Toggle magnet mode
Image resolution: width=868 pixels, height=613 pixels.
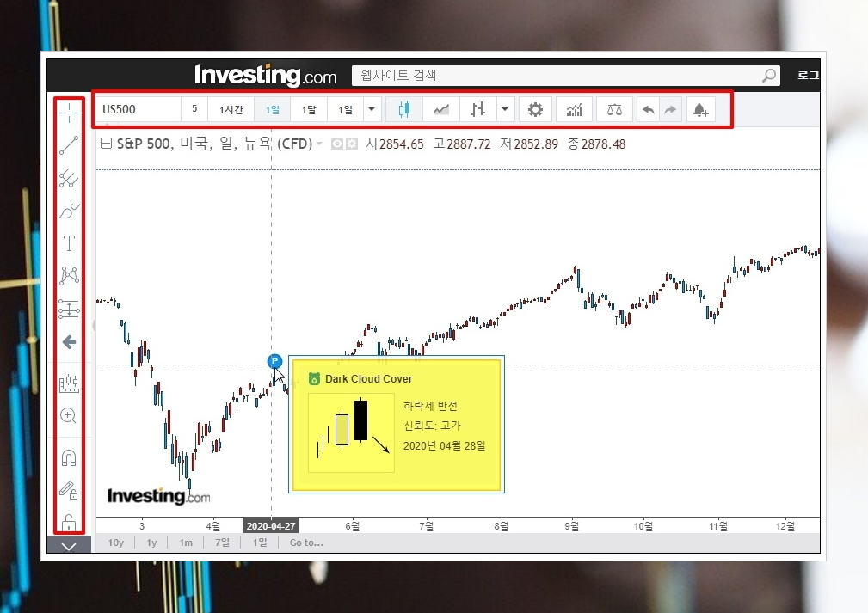tap(69, 458)
